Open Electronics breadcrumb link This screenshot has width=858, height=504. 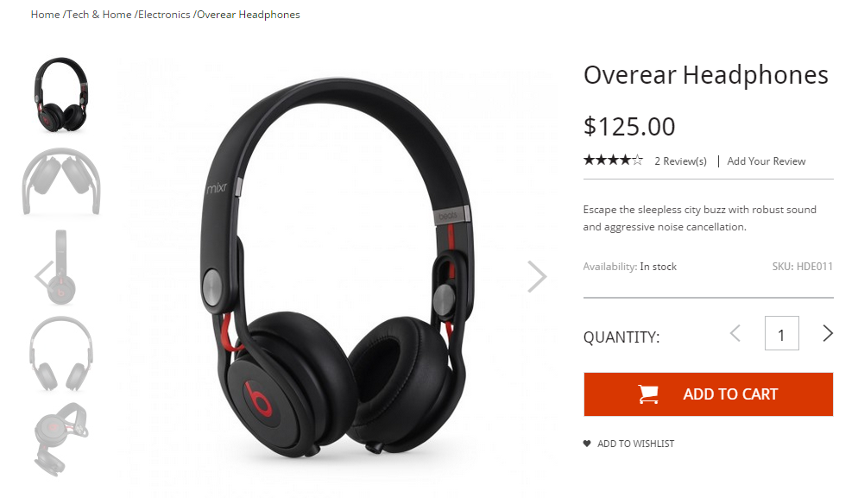[x=164, y=15]
